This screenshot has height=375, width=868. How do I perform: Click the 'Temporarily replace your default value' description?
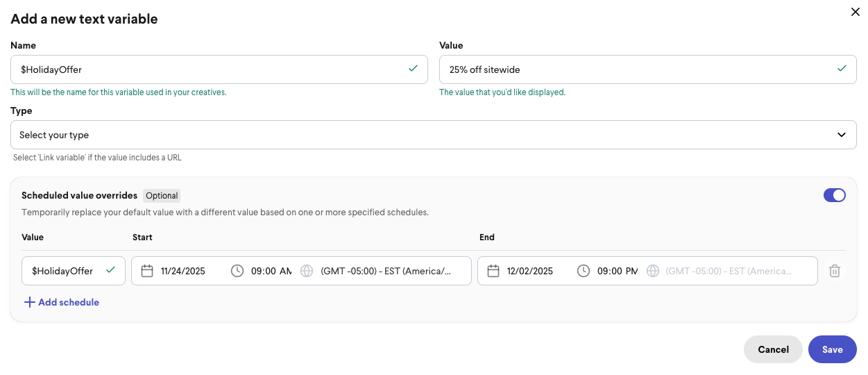(x=225, y=212)
